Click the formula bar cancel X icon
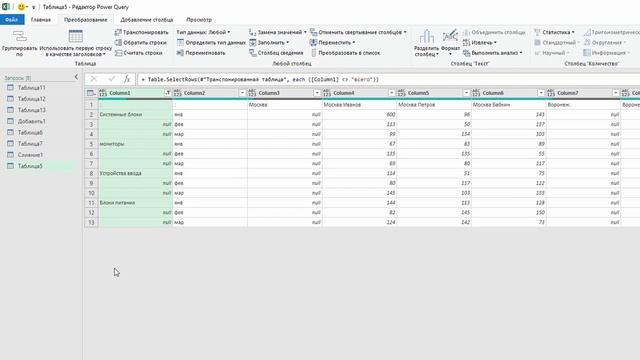This screenshot has width=640, height=360. pos(94,79)
